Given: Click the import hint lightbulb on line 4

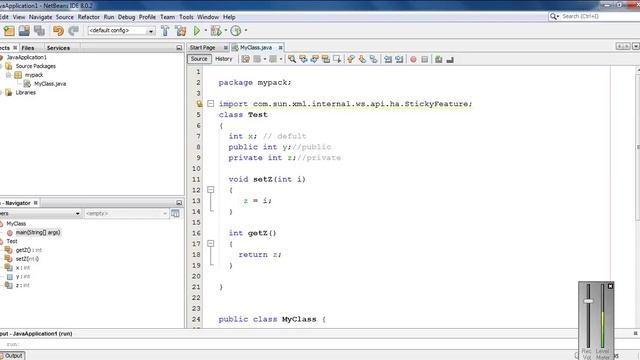Looking at the screenshot, I should [x=199, y=104].
